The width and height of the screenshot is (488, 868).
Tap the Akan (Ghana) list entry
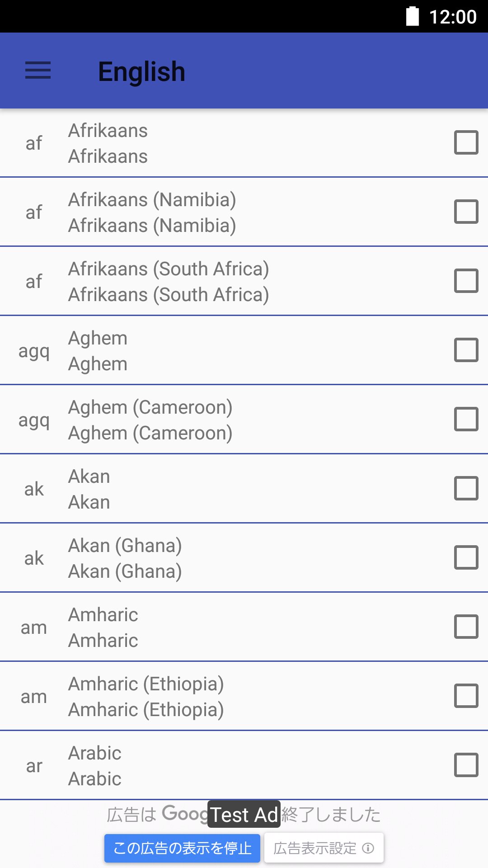pyautogui.click(x=226, y=558)
